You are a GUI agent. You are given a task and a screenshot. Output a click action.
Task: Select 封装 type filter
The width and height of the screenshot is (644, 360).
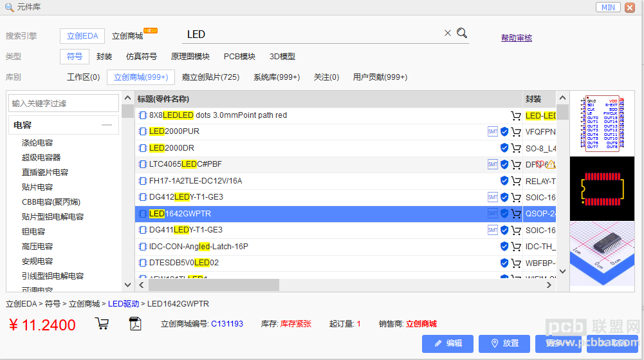(104, 57)
